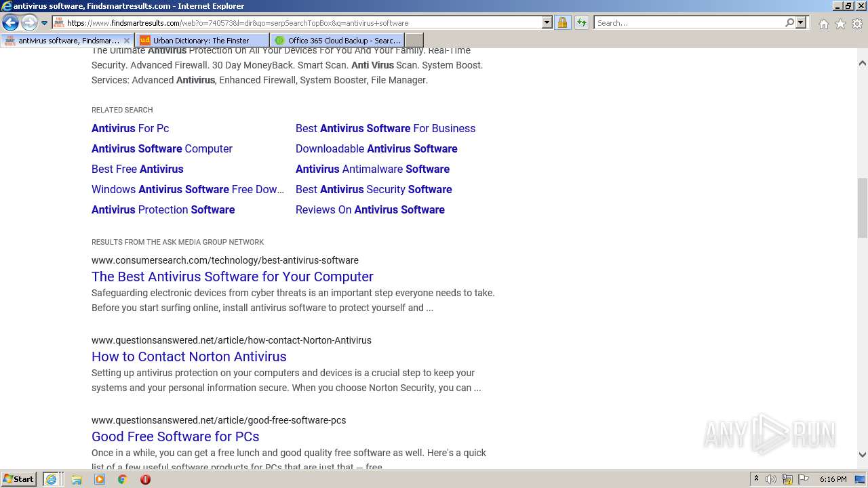The image size is (868, 488).
Task: Click the security lock icon
Action: tap(562, 23)
